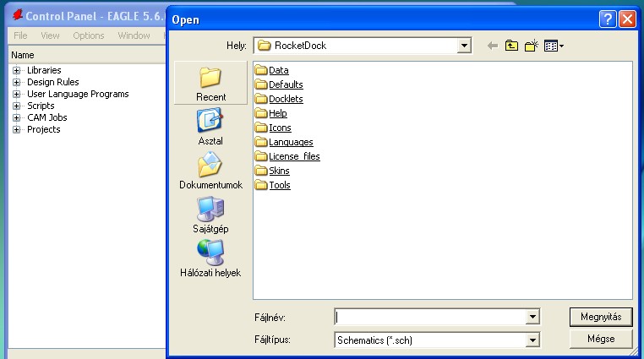Select the Skins folder icon
The image size is (644, 359).
pos(261,171)
